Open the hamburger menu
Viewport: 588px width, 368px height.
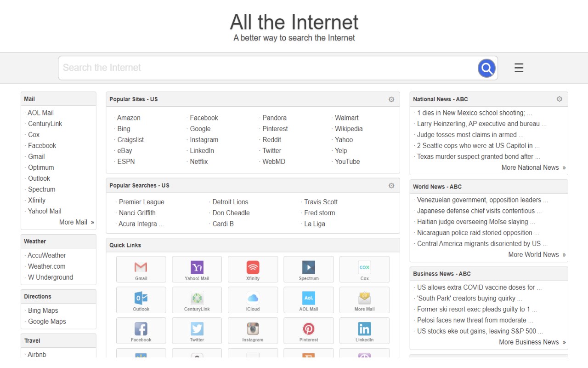coord(519,68)
